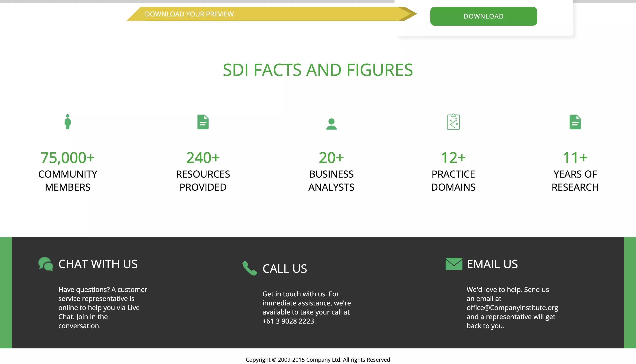636x364 pixels.
Task: Click the community members person icon
Action: (x=67, y=122)
